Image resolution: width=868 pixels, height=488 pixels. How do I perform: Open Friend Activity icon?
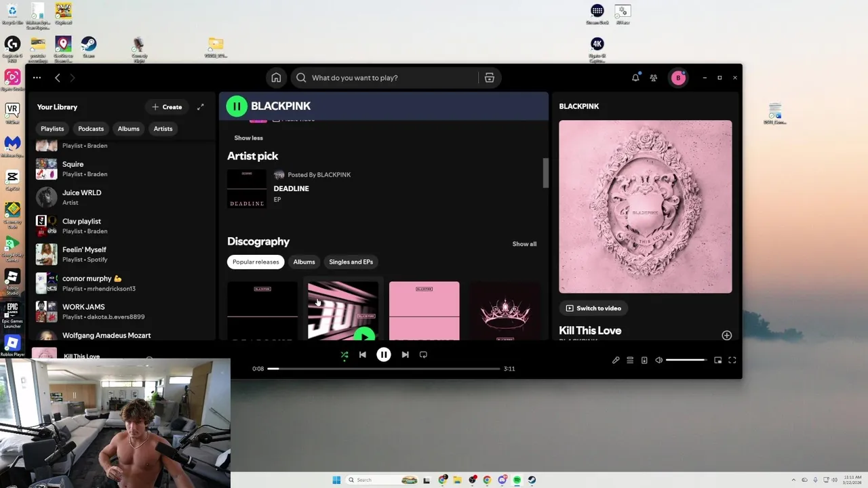point(654,78)
